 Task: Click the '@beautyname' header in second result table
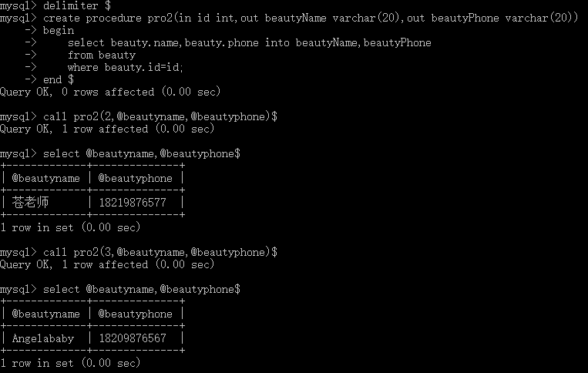point(45,314)
